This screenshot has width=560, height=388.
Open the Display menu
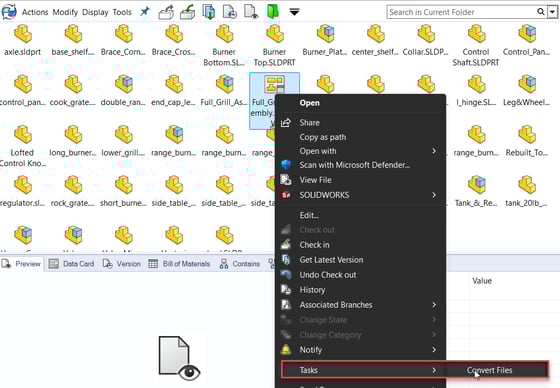click(x=95, y=12)
